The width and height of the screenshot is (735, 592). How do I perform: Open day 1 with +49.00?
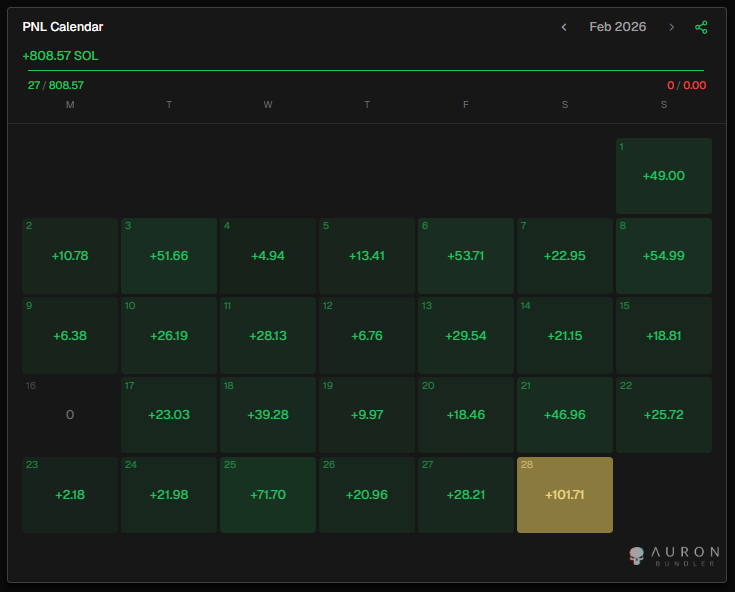664,176
